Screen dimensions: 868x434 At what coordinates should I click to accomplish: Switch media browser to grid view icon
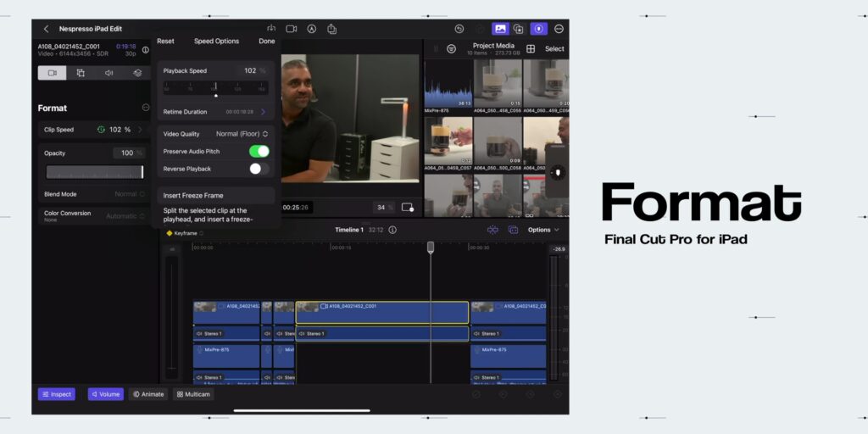click(531, 48)
